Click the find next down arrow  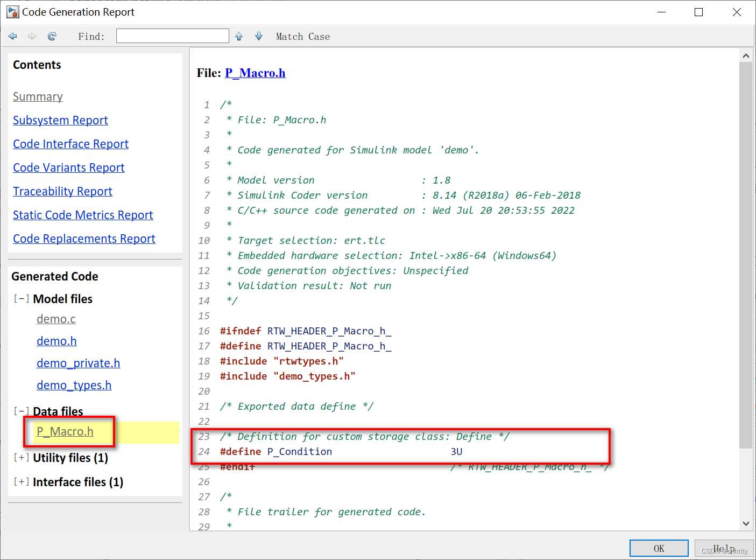tap(259, 36)
